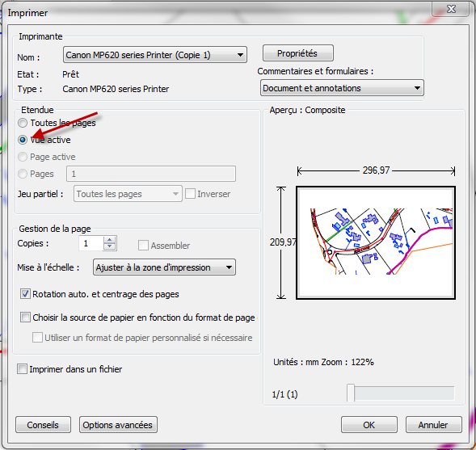
Task: Expand "Document et annotations" dropdown
Action: coord(342,88)
